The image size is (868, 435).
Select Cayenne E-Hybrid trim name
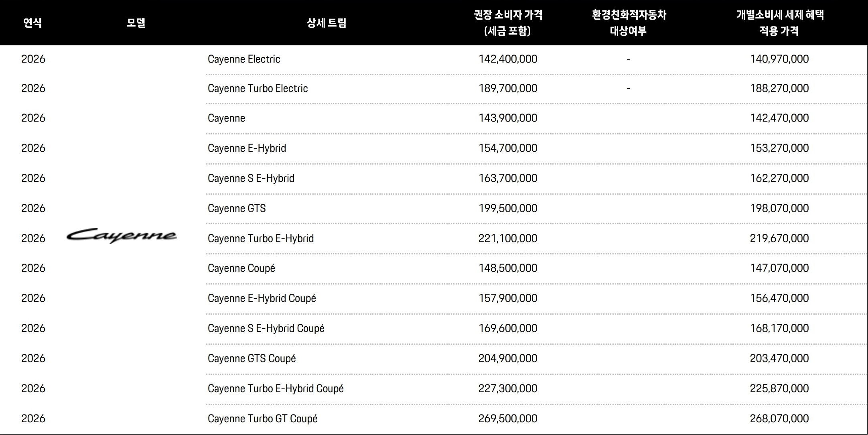[x=247, y=148]
